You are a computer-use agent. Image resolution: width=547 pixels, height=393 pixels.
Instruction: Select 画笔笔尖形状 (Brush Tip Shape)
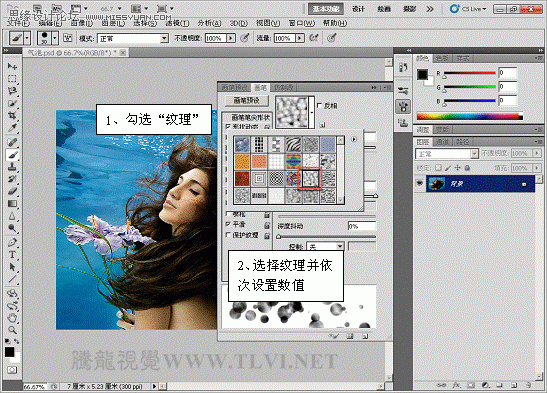click(x=251, y=118)
